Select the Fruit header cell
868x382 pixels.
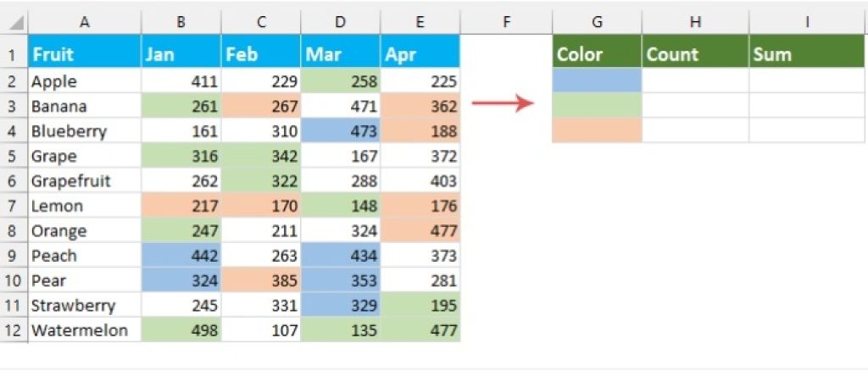[x=84, y=54]
